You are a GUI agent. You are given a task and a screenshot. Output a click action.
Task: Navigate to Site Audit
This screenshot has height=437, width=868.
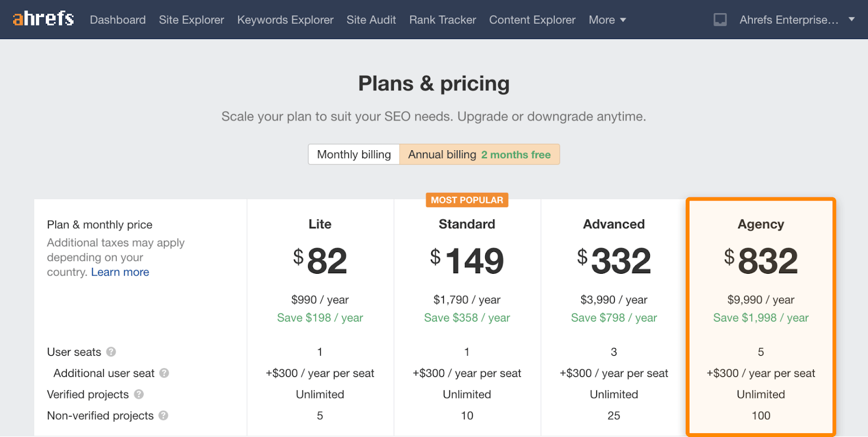371,20
